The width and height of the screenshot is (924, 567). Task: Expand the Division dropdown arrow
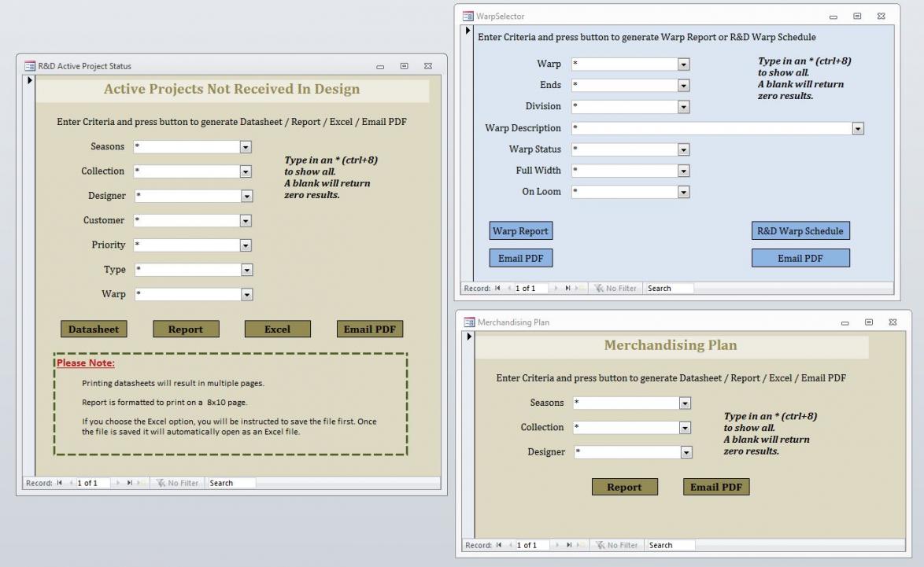coord(684,107)
